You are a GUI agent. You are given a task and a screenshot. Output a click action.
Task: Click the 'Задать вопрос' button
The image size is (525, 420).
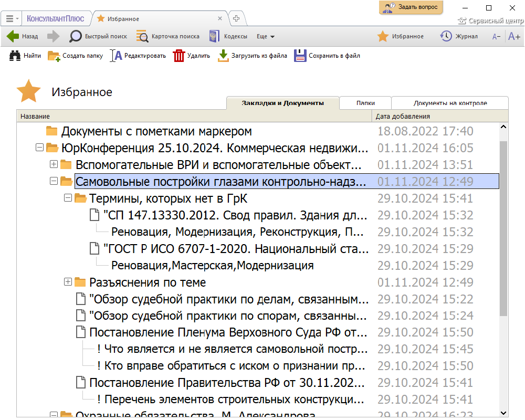pos(411,7)
